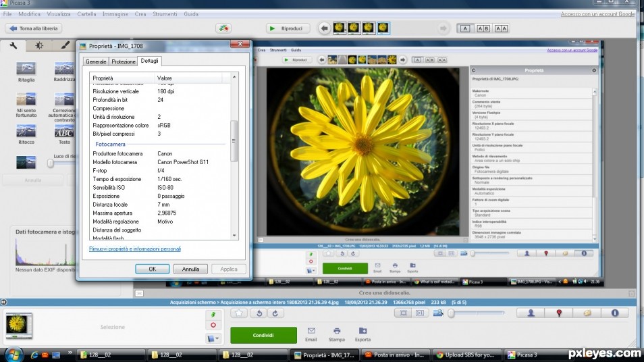The image size is (644, 362).
Task: Rotate photo clockwise
Action: tap(275, 313)
